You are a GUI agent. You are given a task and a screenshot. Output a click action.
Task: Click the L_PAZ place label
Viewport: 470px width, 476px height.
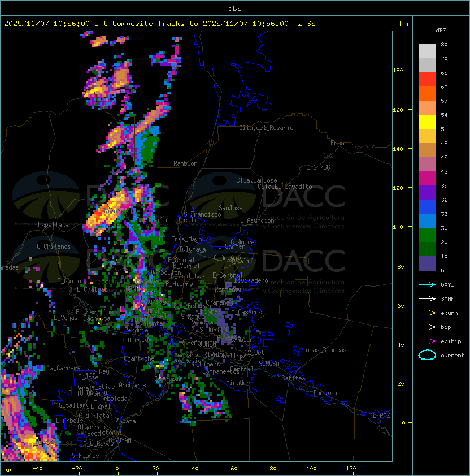381,416
